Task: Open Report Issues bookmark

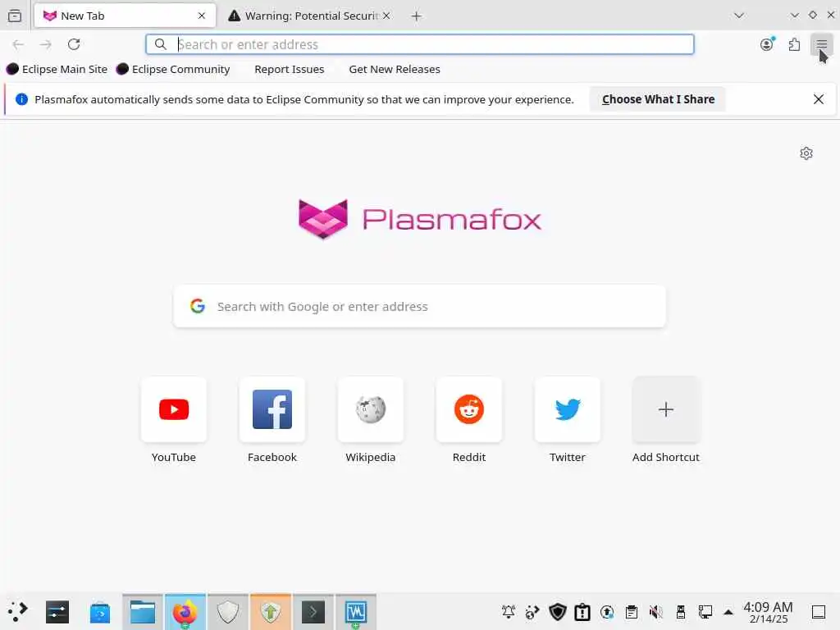Action: click(290, 69)
